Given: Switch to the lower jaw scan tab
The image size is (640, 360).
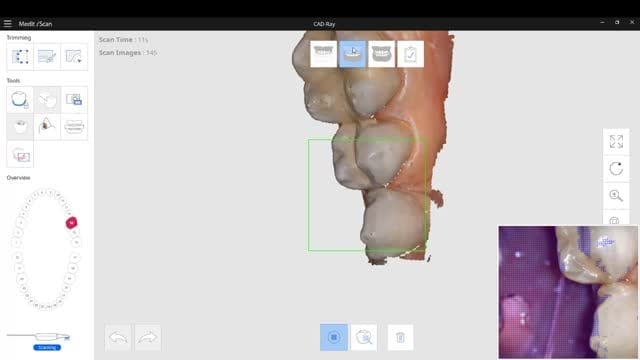Looking at the screenshot, I should coord(352,54).
